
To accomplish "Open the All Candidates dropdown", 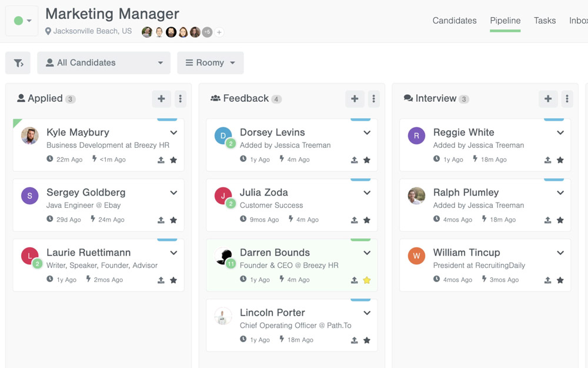I will click(x=103, y=63).
